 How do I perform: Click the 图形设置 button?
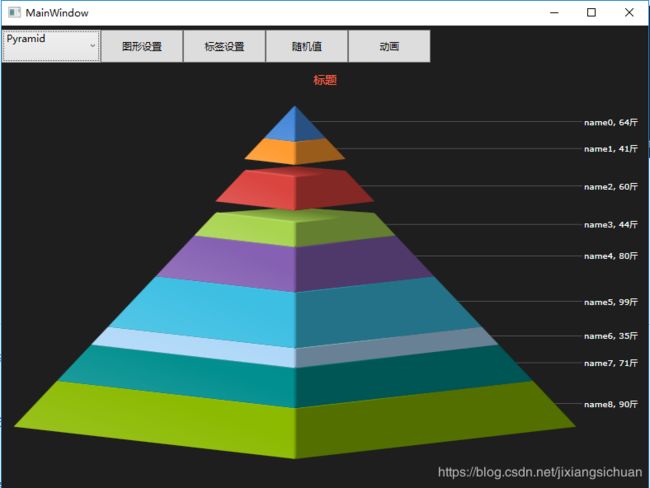click(x=142, y=46)
